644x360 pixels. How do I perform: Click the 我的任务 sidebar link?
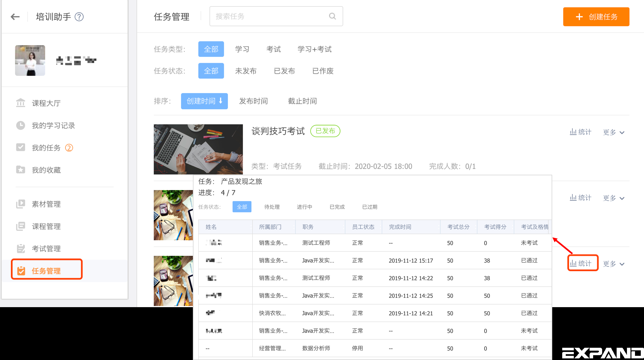tap(46, 148)
